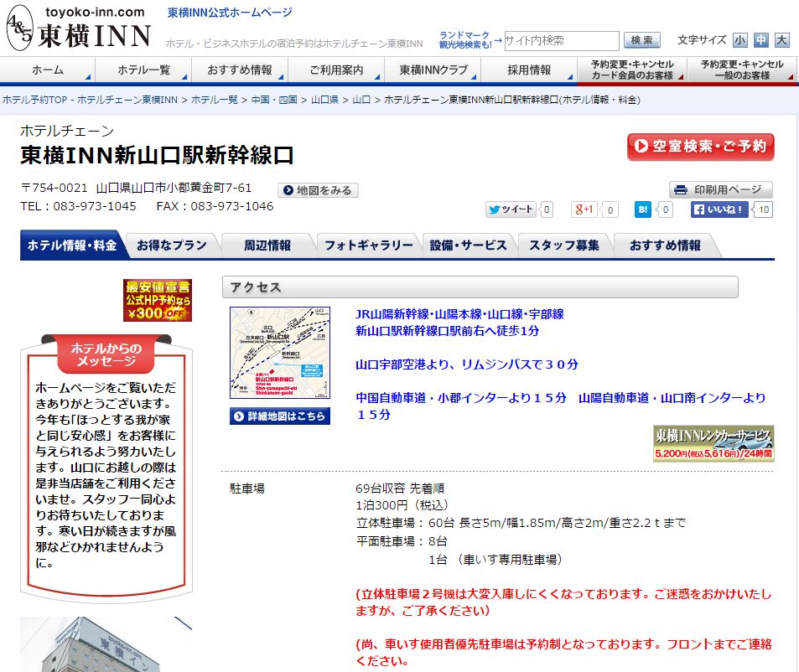Open the ホテル一覧 navigation menu
Screen dimensions: 799x672
pos(143,70)
